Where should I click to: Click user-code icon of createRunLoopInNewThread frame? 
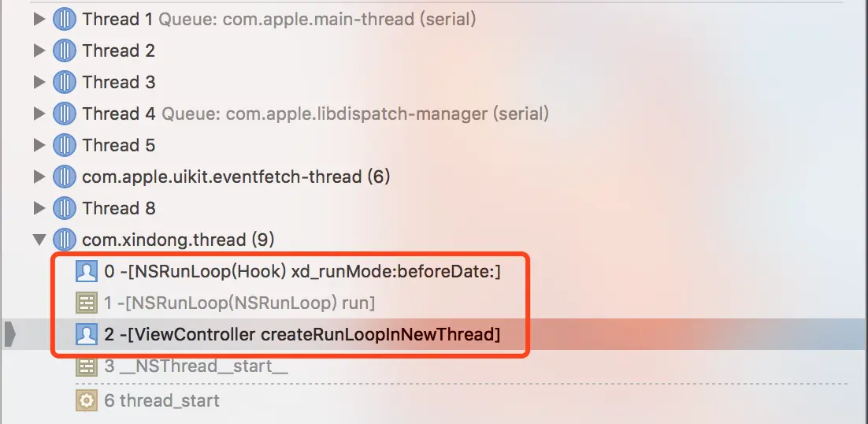[x=87, y=334]
